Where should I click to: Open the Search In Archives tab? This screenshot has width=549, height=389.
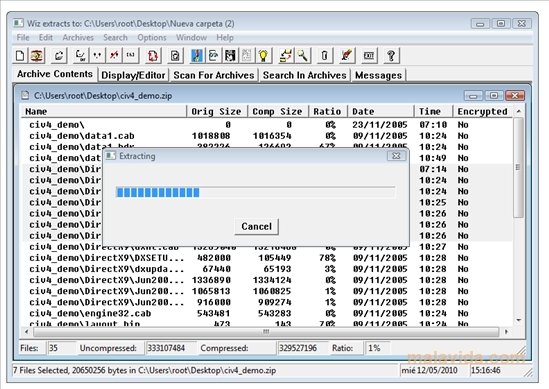click(305, 75)
